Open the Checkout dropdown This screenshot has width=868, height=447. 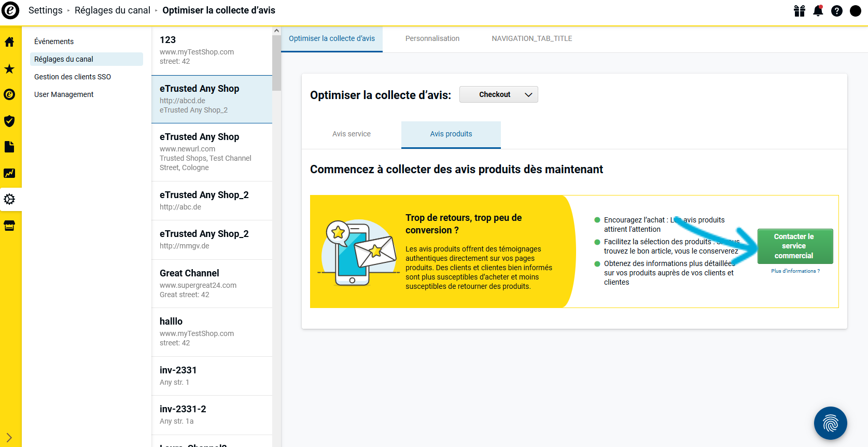point(499,94)
